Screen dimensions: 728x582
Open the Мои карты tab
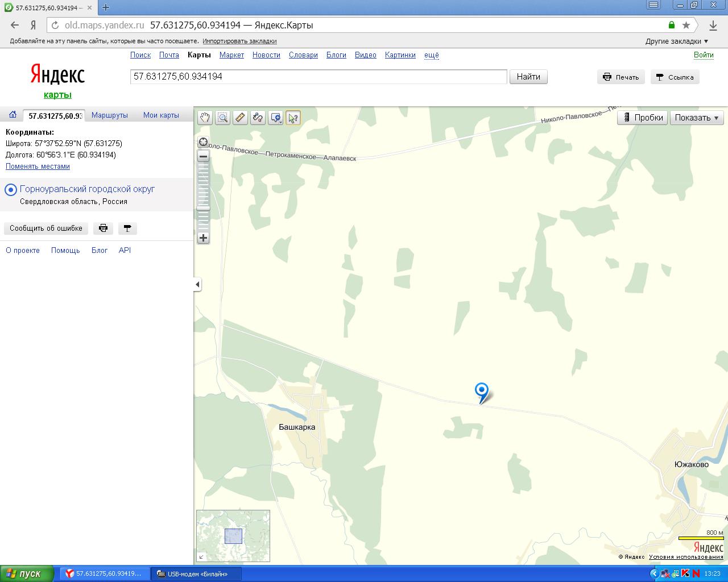[x=161, y=115]
